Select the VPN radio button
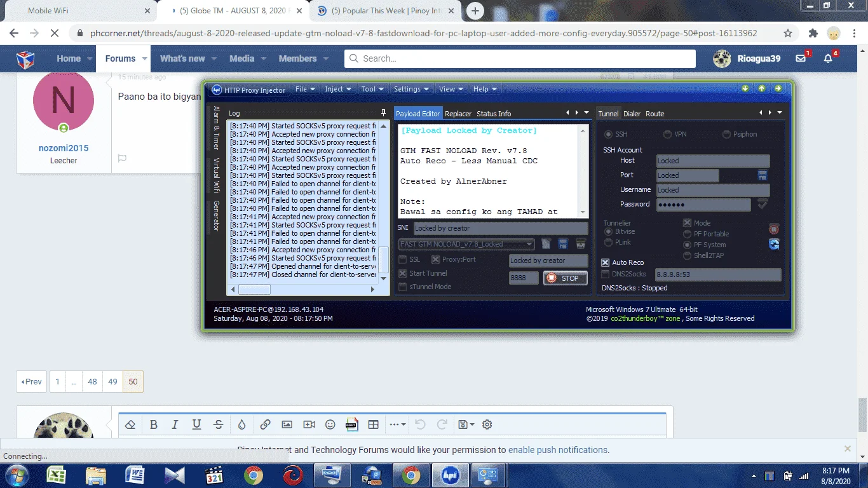This screenshot has width=868, height=488. click(667, 134)
